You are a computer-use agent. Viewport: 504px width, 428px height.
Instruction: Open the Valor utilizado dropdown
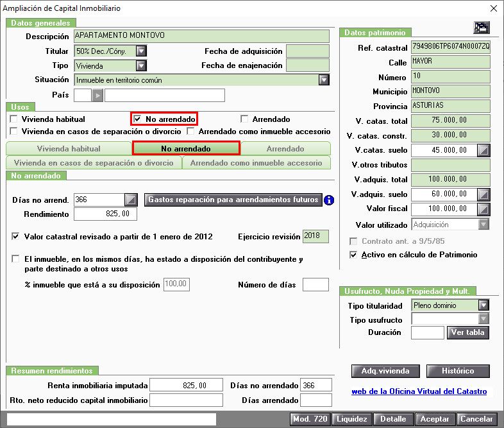483,224
